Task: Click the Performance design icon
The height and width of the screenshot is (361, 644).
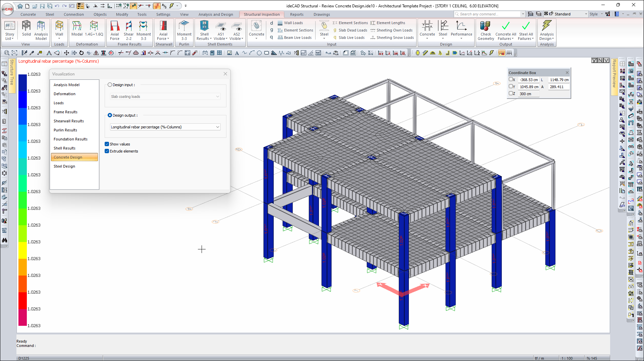Action: [x=461, y=29]
